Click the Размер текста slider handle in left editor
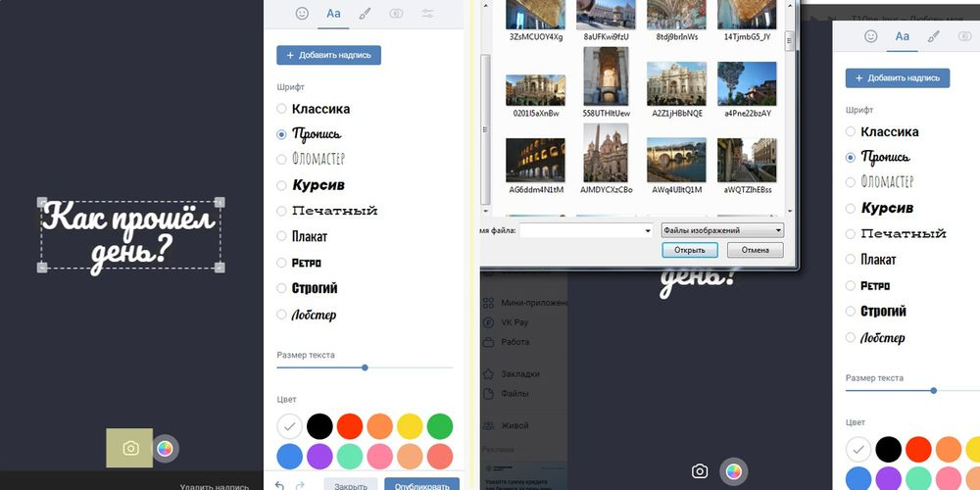The height and width of the screenshot is (490, 980). (x=365, y=367)
